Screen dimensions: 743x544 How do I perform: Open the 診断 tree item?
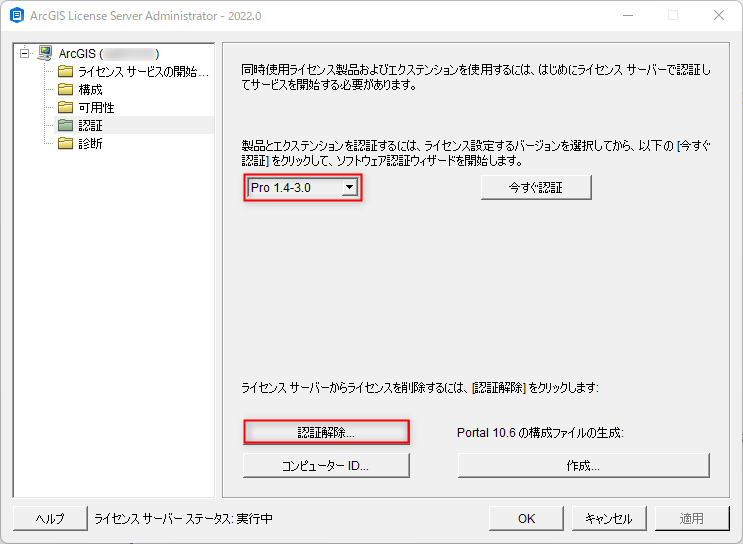point(91,143)
